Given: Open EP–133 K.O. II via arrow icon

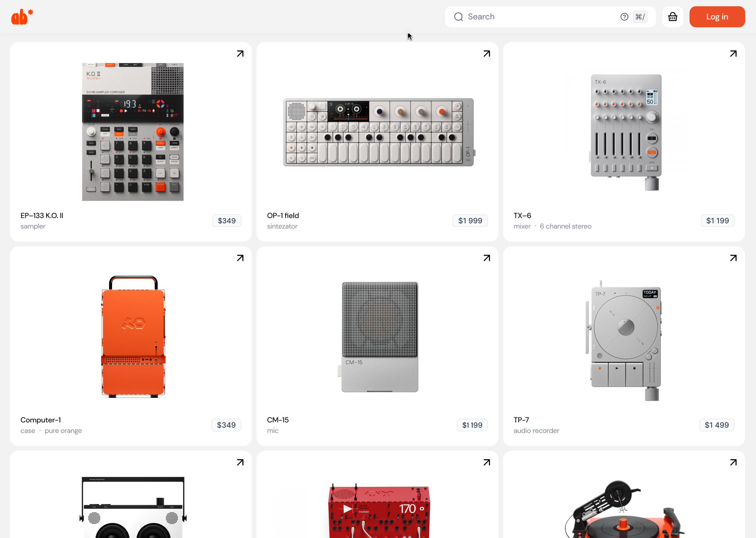Looking at the screenshot, I should click(x=240, y=54).
